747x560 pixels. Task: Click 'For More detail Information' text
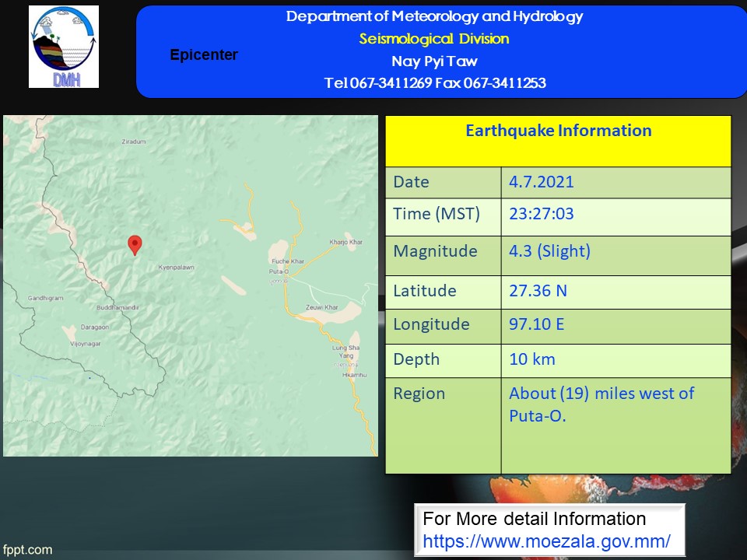pyautogui.click(x=534, y=519)
